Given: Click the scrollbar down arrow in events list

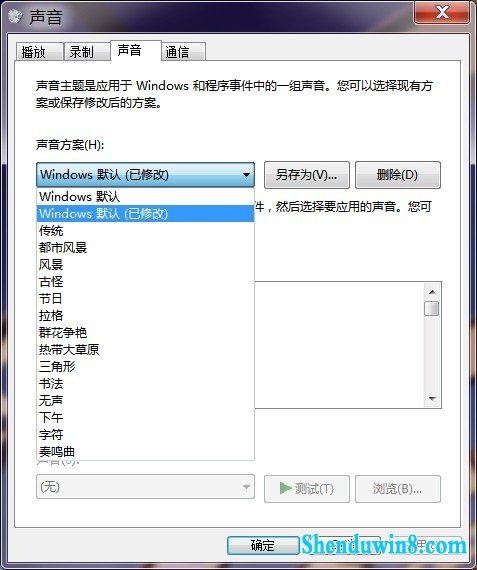Looking at the screenshot, I should click(x=432, y=399).
